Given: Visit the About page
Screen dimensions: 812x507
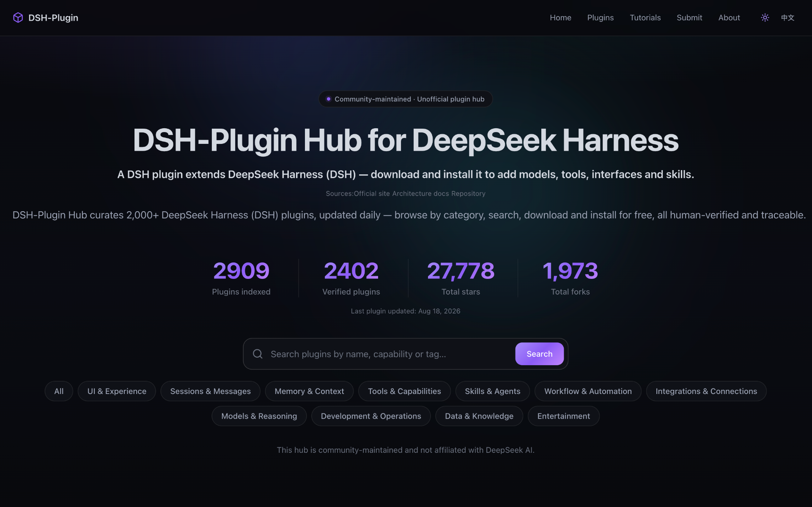Looking at the screenshot, I should pyautogui.click(x=729, y=17).
